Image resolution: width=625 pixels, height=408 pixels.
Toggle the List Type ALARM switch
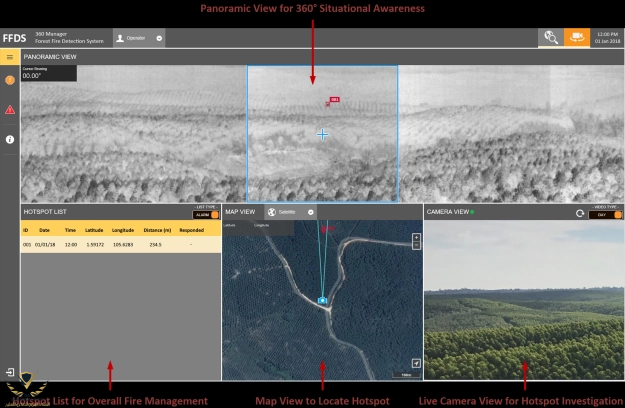click(206, 215)
